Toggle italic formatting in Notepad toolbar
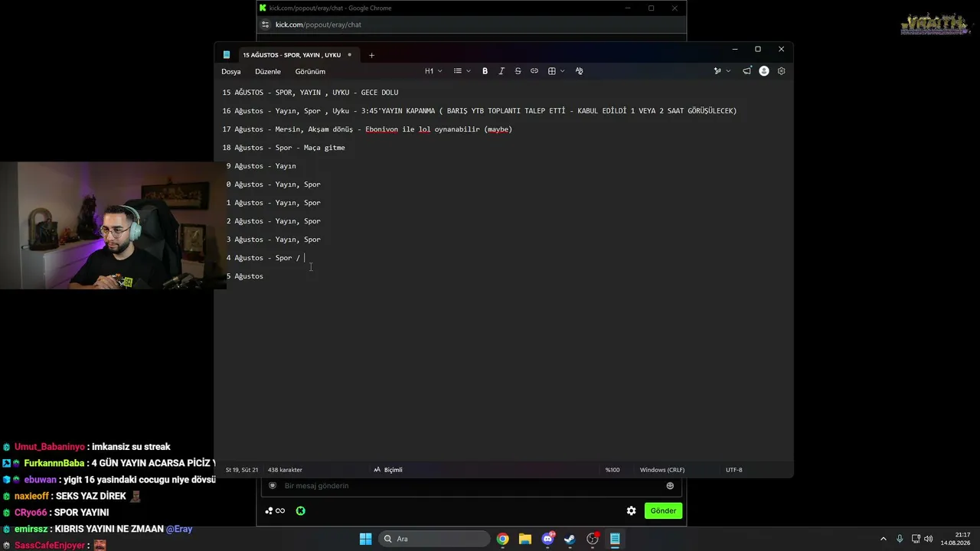The image size is (980, 551). point(501,71)
